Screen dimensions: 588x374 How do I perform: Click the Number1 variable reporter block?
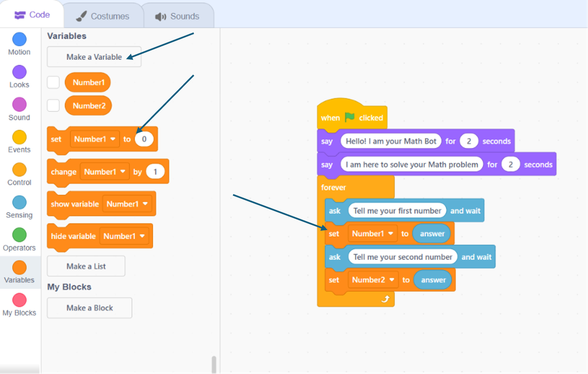click(x=88, y=82)
